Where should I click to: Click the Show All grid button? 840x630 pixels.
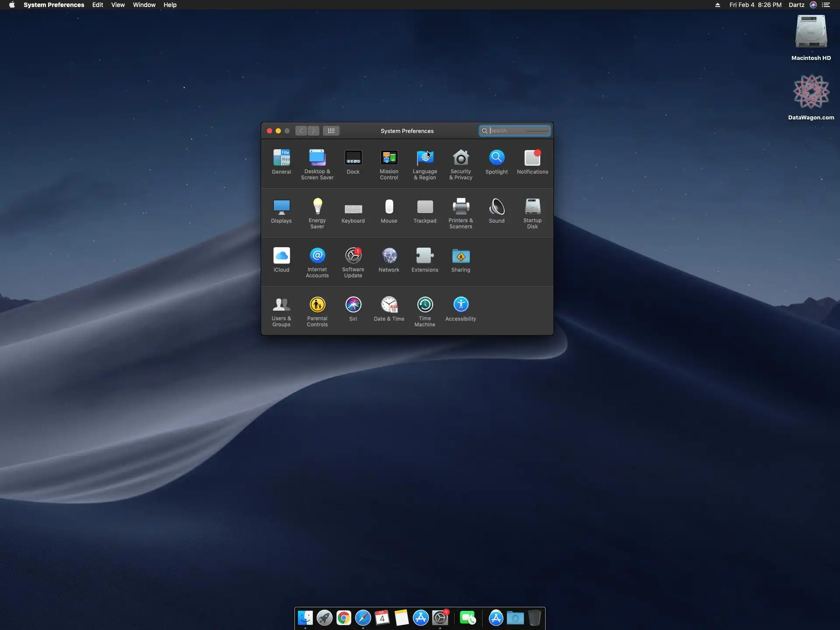point(331,131)
